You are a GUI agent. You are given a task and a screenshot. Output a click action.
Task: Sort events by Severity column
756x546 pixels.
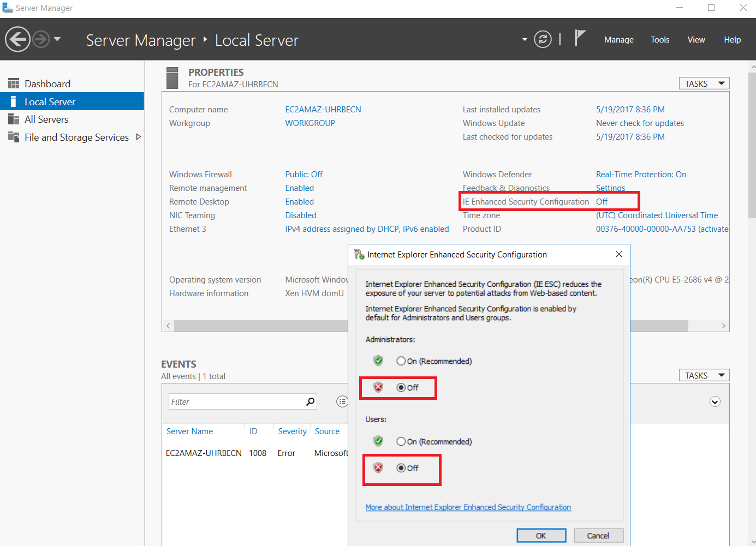[x=292, y=431]
